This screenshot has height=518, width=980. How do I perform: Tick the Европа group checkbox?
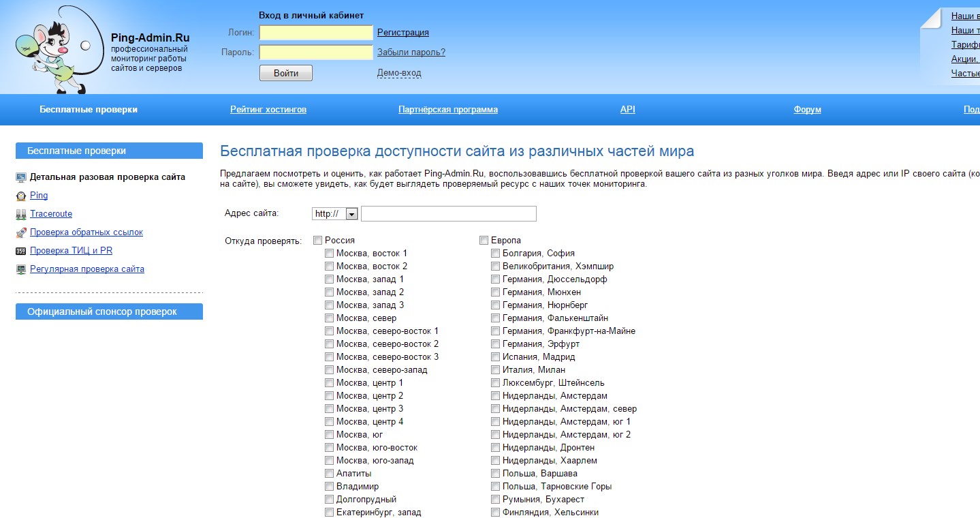click(x=484, y=241)
